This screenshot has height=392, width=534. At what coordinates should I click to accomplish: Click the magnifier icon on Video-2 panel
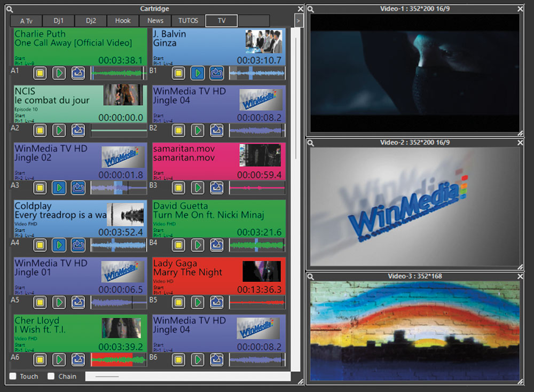click(x=311, y=143)
